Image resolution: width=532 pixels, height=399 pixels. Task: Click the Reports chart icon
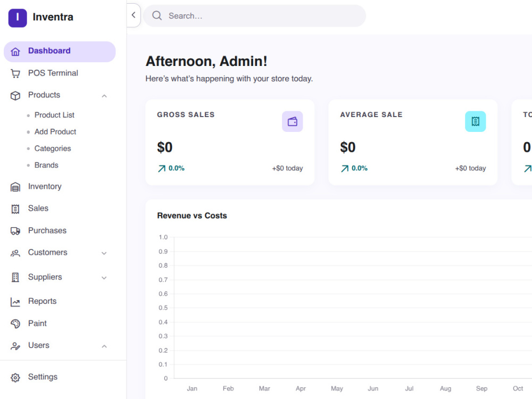click(15, 302)
